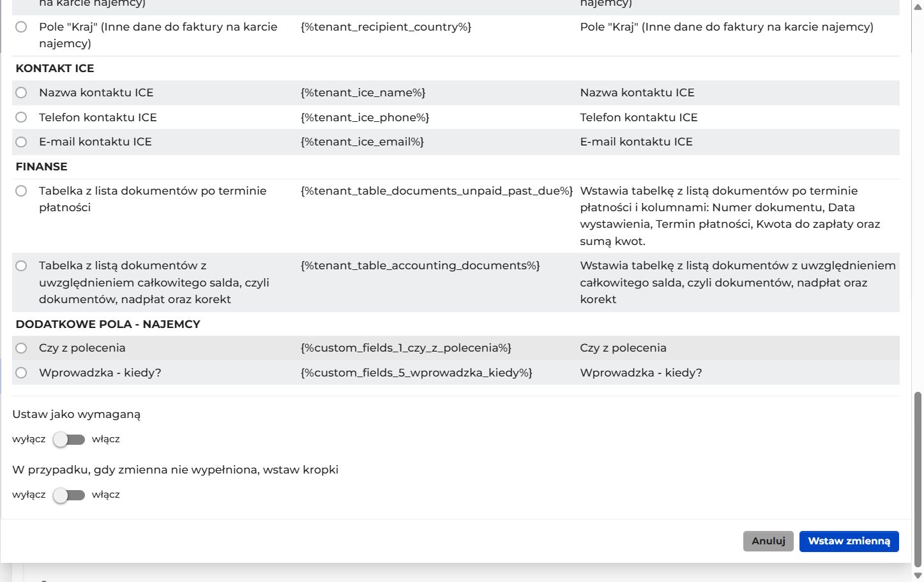Click the KONTAKT ICE section heading
Viewport: 924px width, 582px height.
[x=55, y=68]
